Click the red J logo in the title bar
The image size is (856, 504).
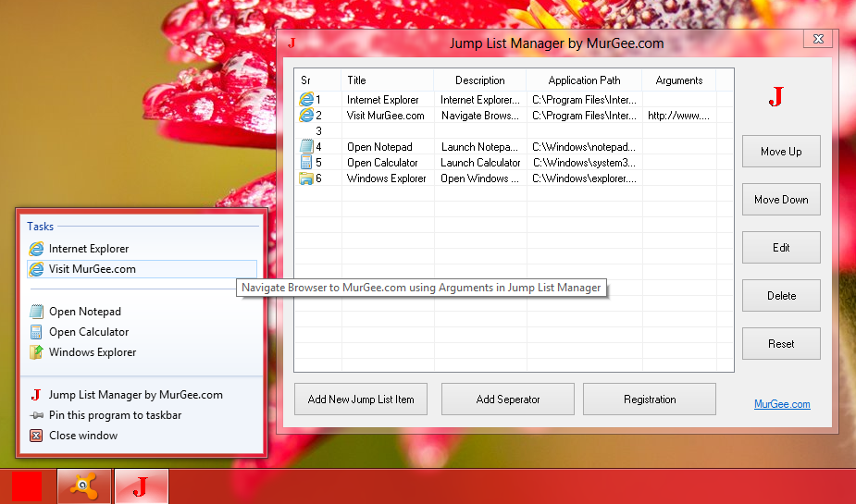pos(292,43)
